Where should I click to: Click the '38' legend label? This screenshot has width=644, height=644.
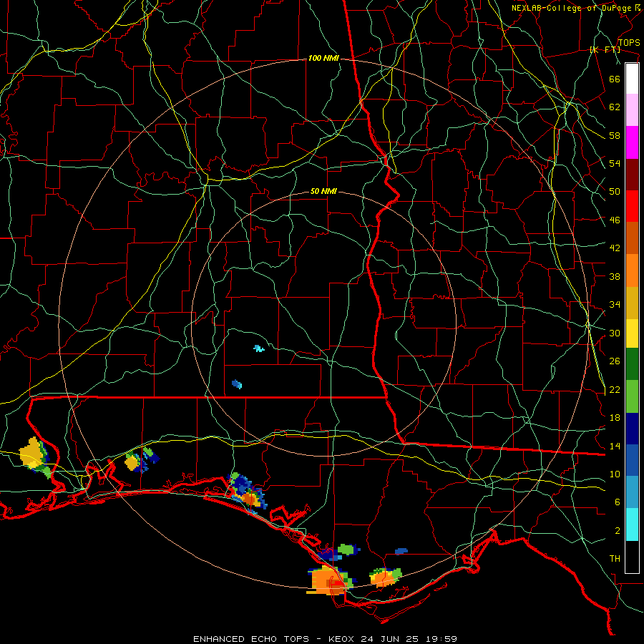point(615,276)
